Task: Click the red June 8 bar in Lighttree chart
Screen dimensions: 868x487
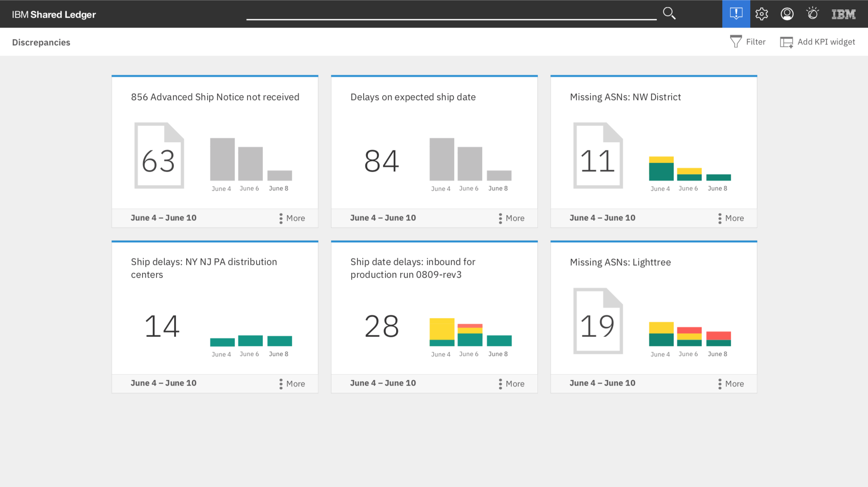Action: click(x=719, y=335)
